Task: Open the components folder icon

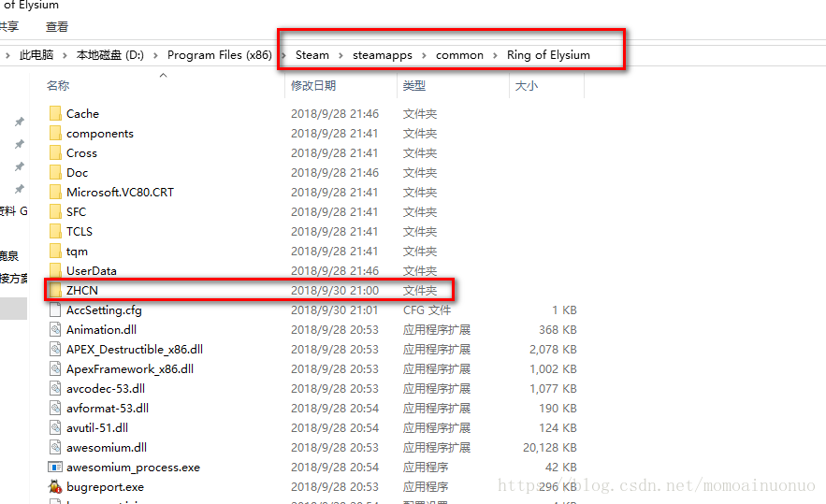Action: click(55, 133)
